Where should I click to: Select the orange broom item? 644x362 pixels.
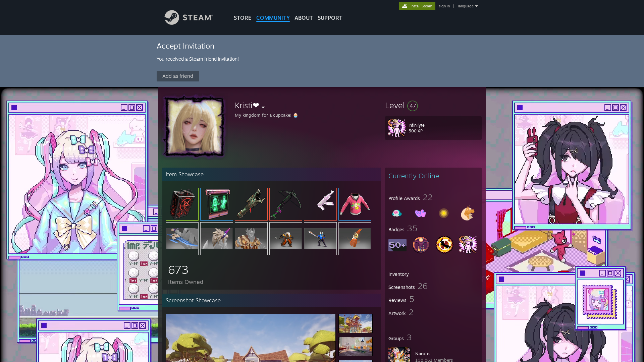355,239
